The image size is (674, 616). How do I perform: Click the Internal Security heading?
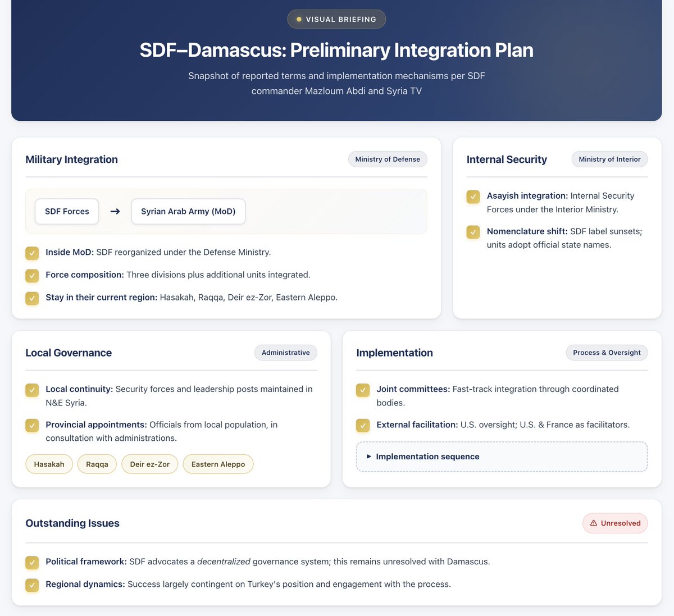tap(507, 159)
